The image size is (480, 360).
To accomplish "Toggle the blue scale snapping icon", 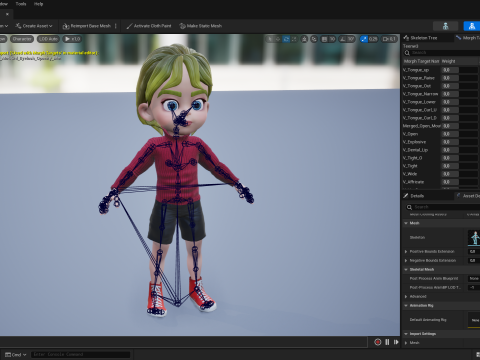I will (364, 39).
